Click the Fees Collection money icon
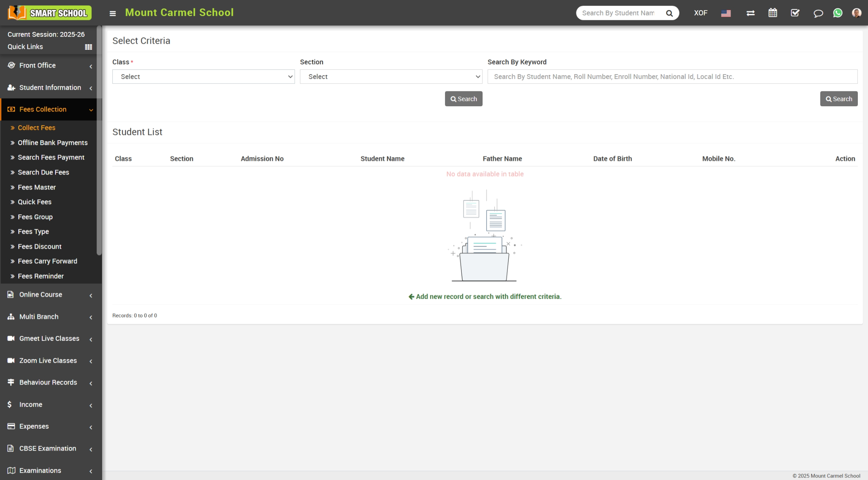Image resolution: width=868 pixels, height=480 pixels. pos(11,109)
